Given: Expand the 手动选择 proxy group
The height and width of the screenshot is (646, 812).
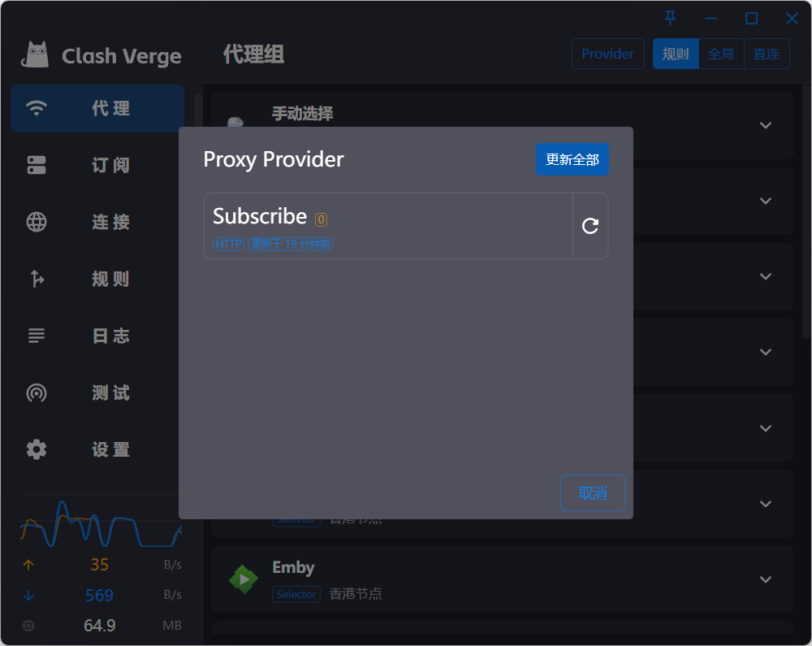Looking at the screenshot, I should tap(766, 125).
